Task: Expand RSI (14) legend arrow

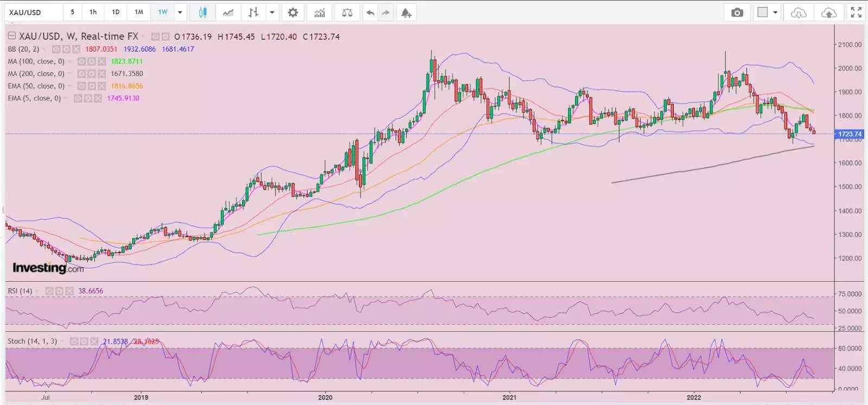Action: 38,291
